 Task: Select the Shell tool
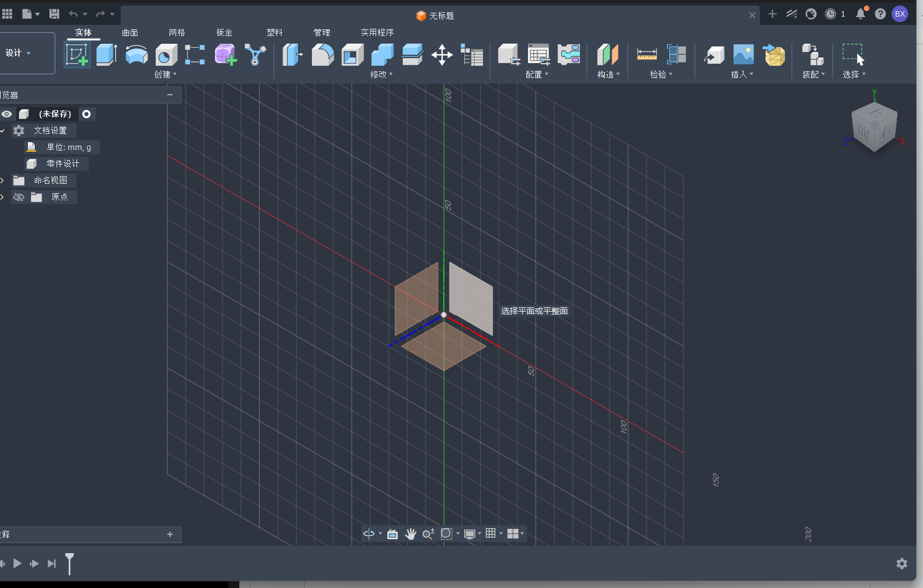coord(352,55)
